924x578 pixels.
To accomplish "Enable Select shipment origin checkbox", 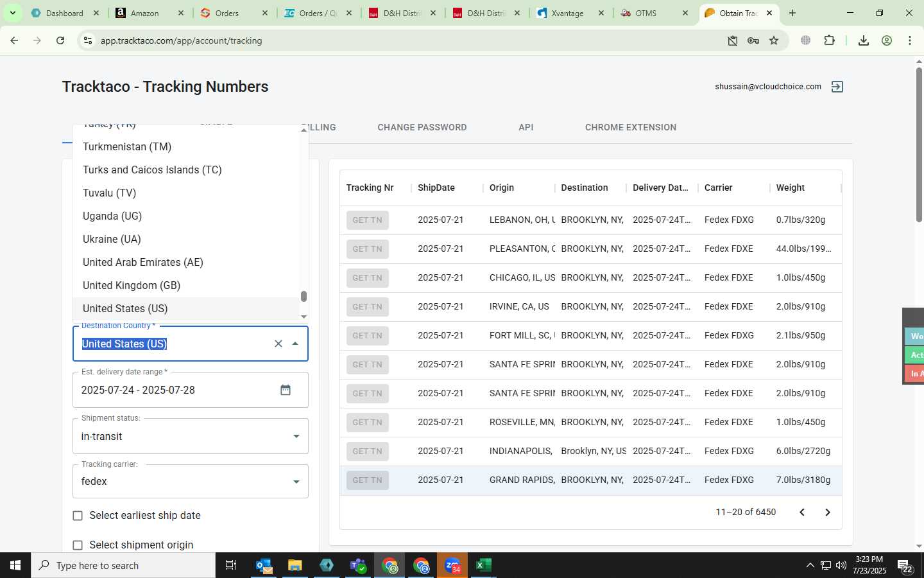I will point(78,545).
